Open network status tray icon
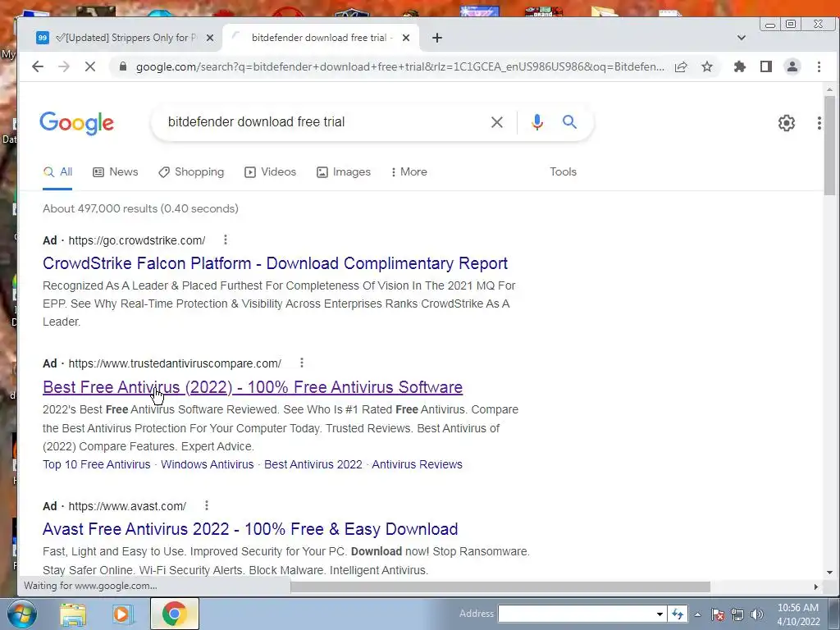Image resolution: width=840 pixels, height=630 pixels. 737,614
